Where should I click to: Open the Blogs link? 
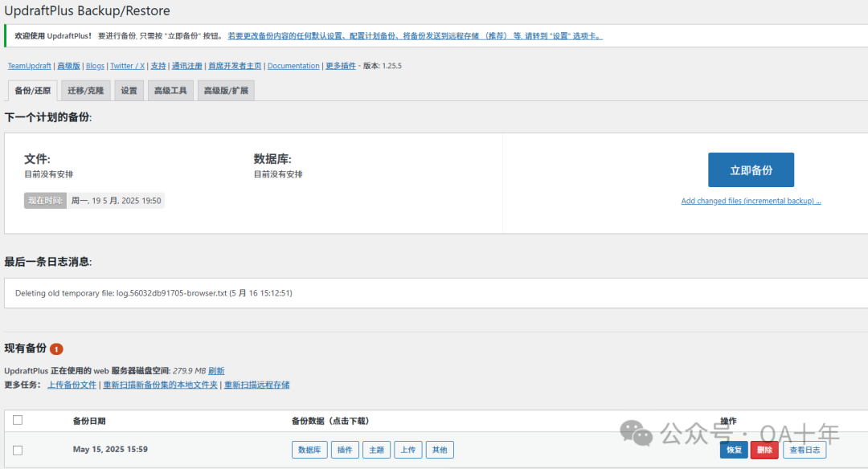pos(95,66)
